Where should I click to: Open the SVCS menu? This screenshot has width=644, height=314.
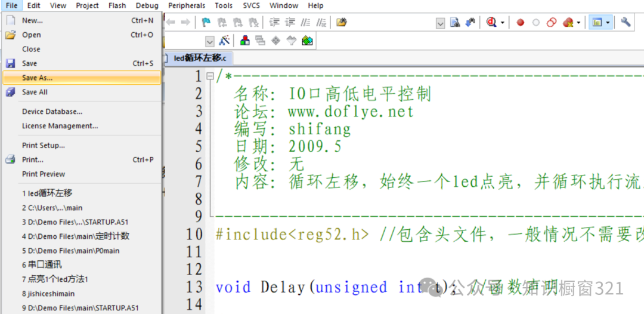[x=252, y=6]
